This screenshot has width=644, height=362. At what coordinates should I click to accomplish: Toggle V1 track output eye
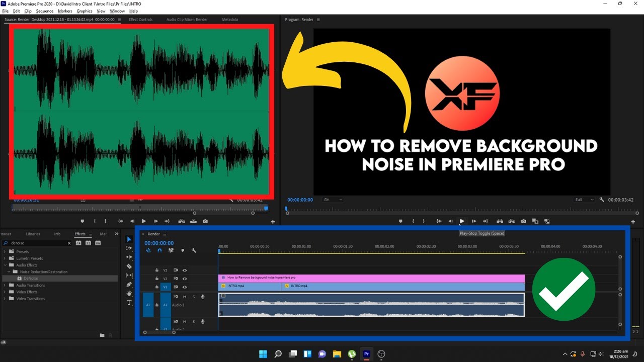[x=185, y=287]
